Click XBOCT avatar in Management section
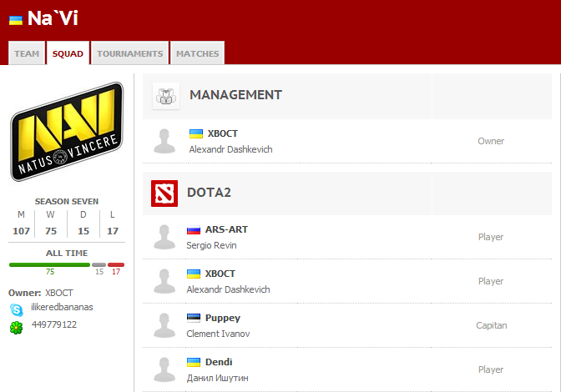 click(164, 141)
